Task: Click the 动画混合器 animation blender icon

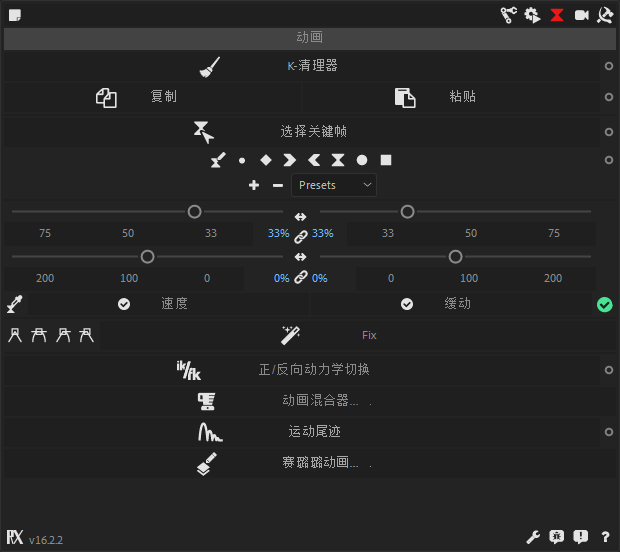Action: (x=207, y=401)
